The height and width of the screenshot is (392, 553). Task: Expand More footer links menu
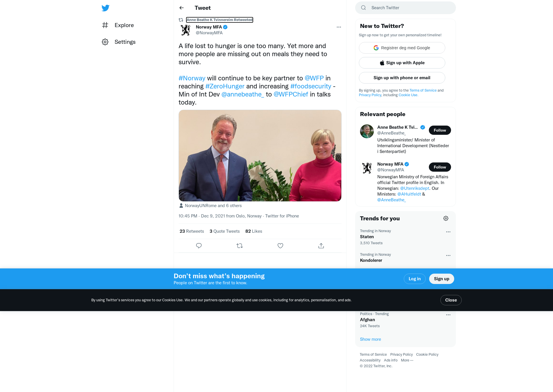[x=407, y=360]
